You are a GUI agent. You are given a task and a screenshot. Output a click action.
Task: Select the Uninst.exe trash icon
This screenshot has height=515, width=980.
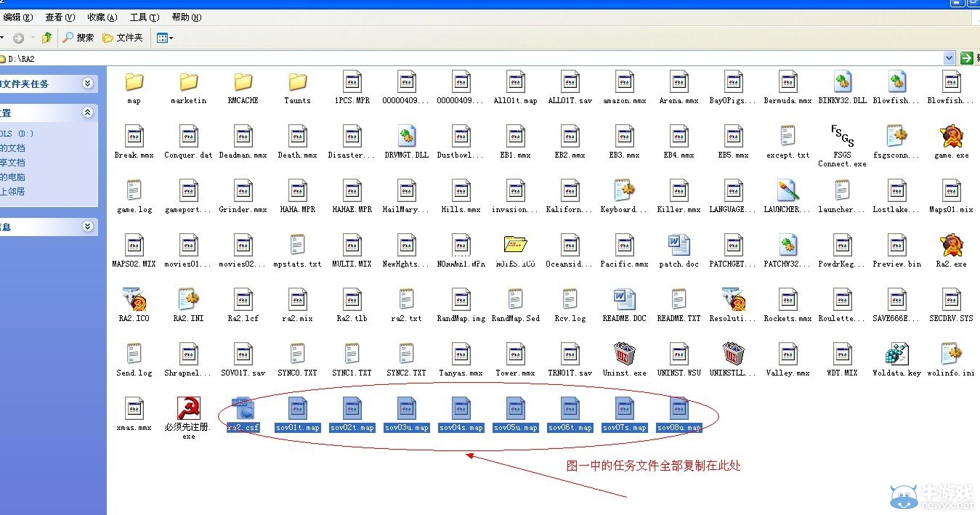[x=625, y=354]
